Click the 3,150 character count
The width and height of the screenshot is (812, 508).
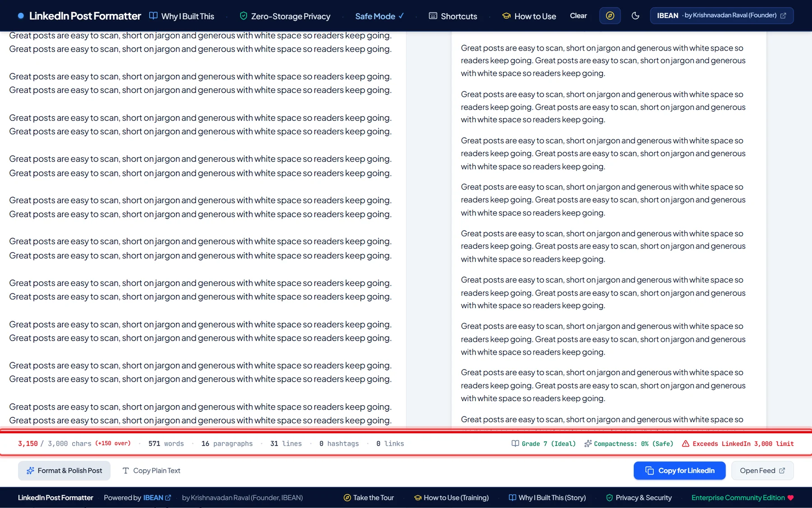point(28,443)
